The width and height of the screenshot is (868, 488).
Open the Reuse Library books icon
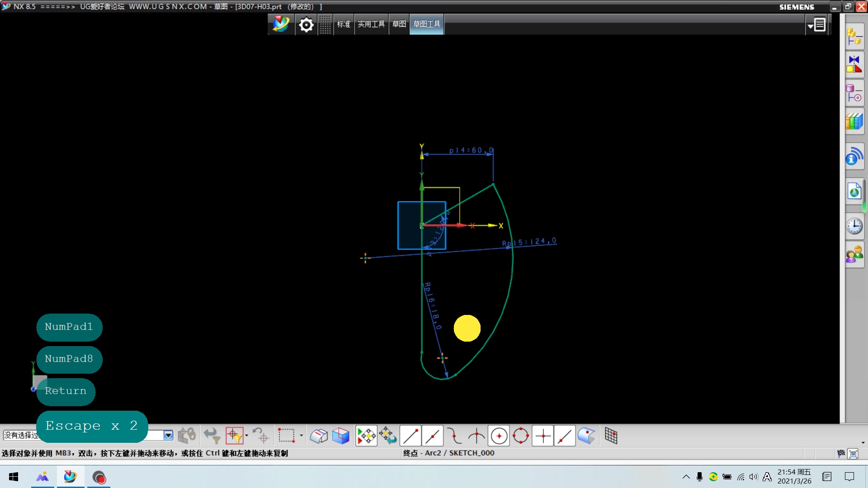tap(854, 121)
